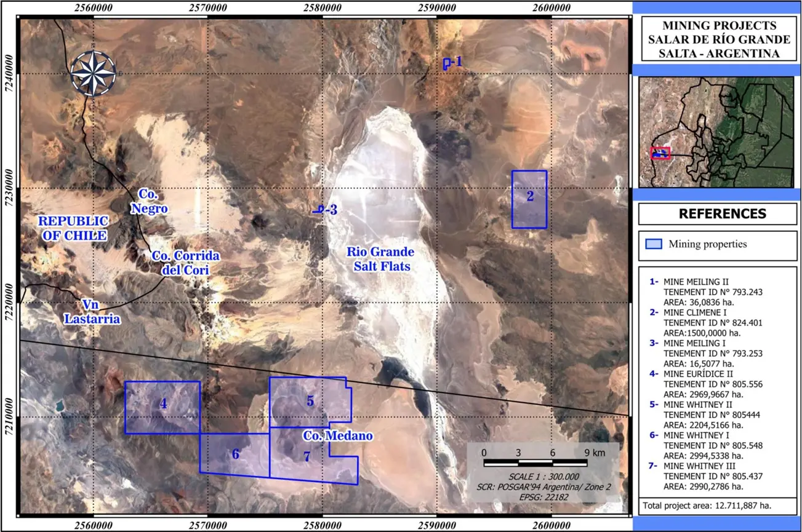Click 'TENEMENT ID N° 793.243' text

713,292
